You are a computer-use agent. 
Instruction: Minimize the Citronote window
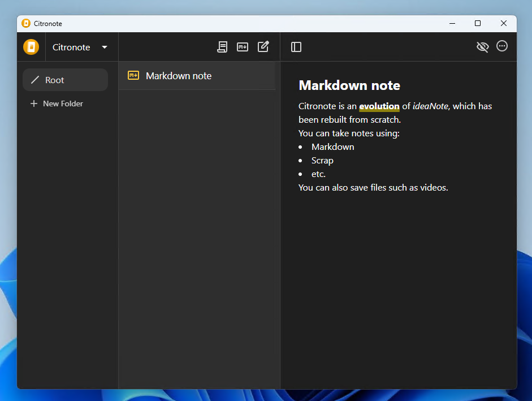tap(452, 23)
